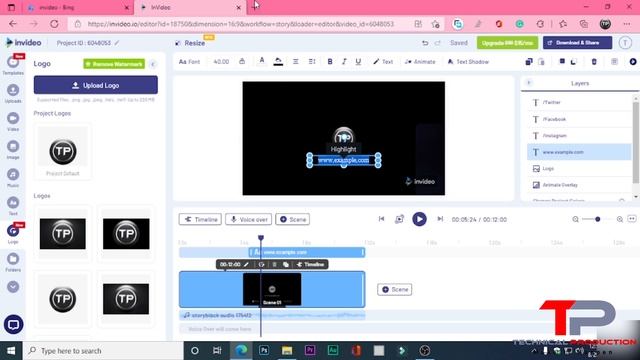Open the Image sidebar panel
Viewport: 640px width, 360px height.
(x=13, y=150)
